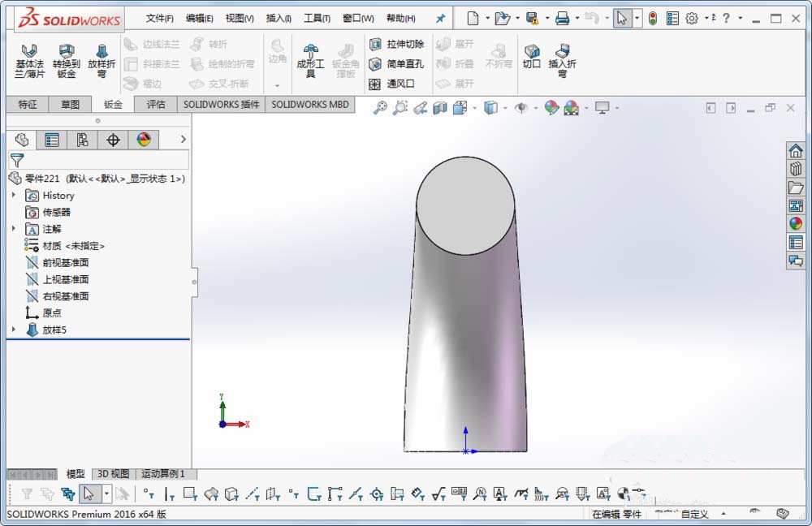Click the New document icon
The image size is (812, 526).
pos(473,19)
